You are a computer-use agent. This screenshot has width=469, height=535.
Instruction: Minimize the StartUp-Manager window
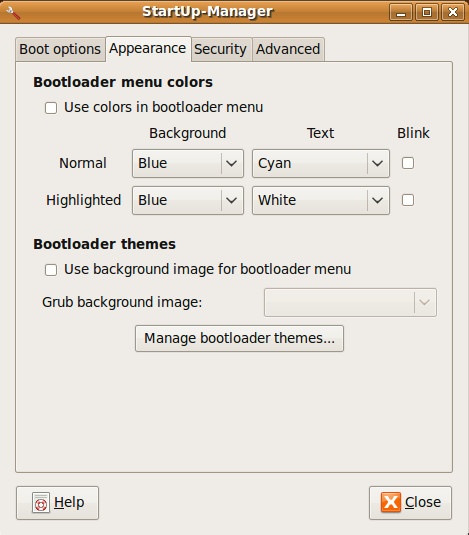coord(401,12)
